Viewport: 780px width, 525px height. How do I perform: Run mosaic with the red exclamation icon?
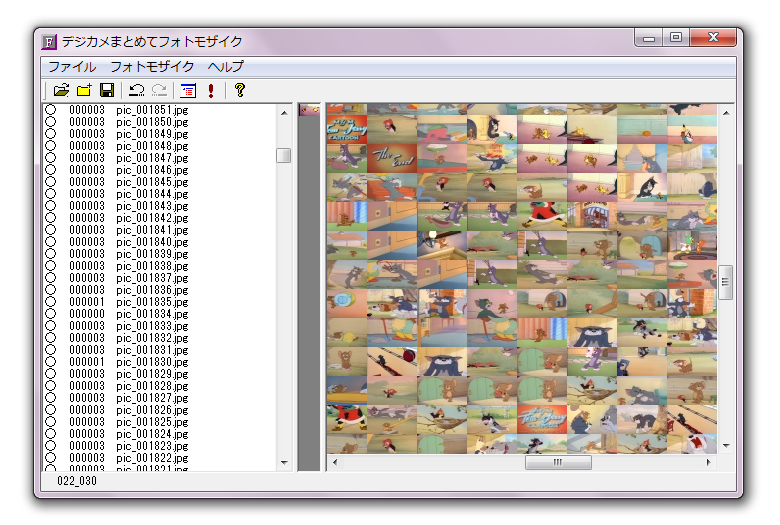tap(211, 90)
